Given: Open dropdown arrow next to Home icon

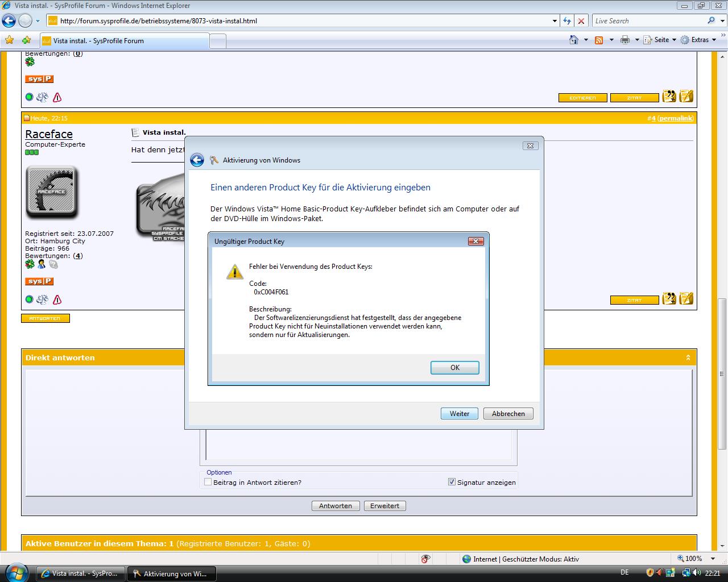Looking at the screenshot, I should pyautogui.click(x=586, y=40).
